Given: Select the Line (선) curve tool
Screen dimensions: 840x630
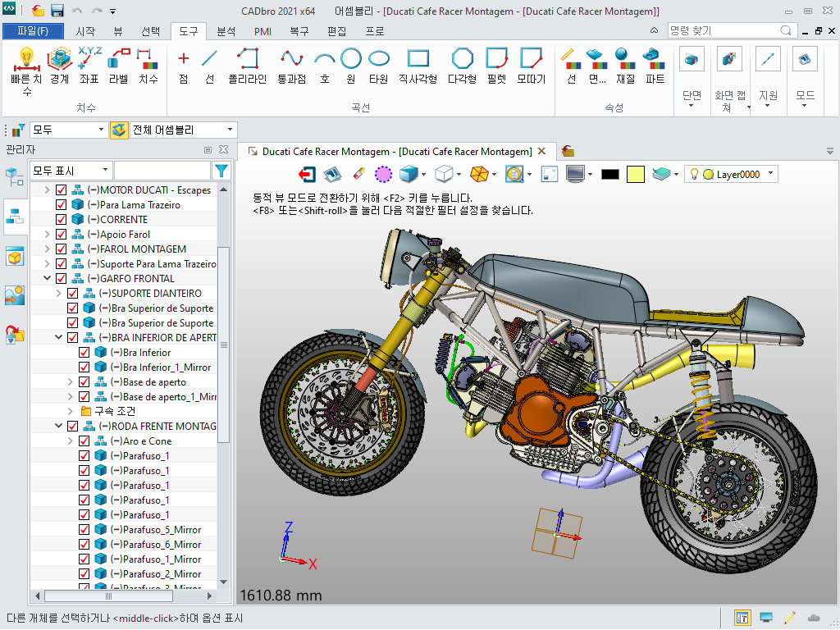Looking at the screenshot, I should click(x=209, y=66).
